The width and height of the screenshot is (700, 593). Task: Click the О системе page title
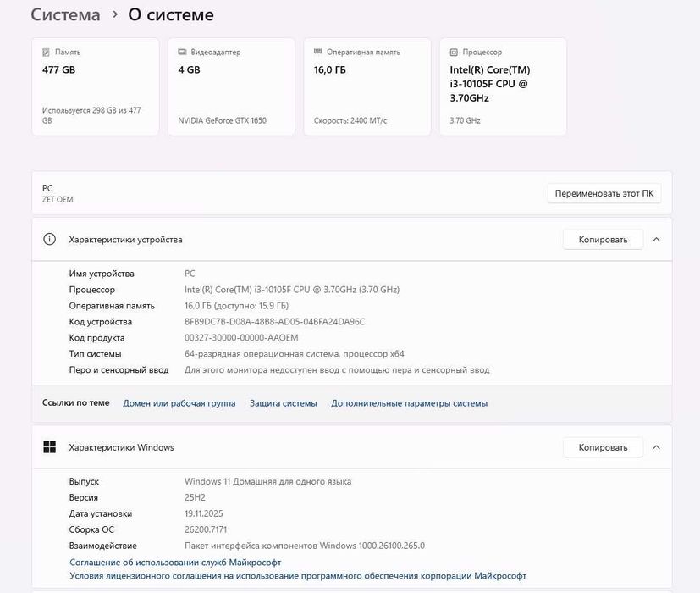(171, 14)
